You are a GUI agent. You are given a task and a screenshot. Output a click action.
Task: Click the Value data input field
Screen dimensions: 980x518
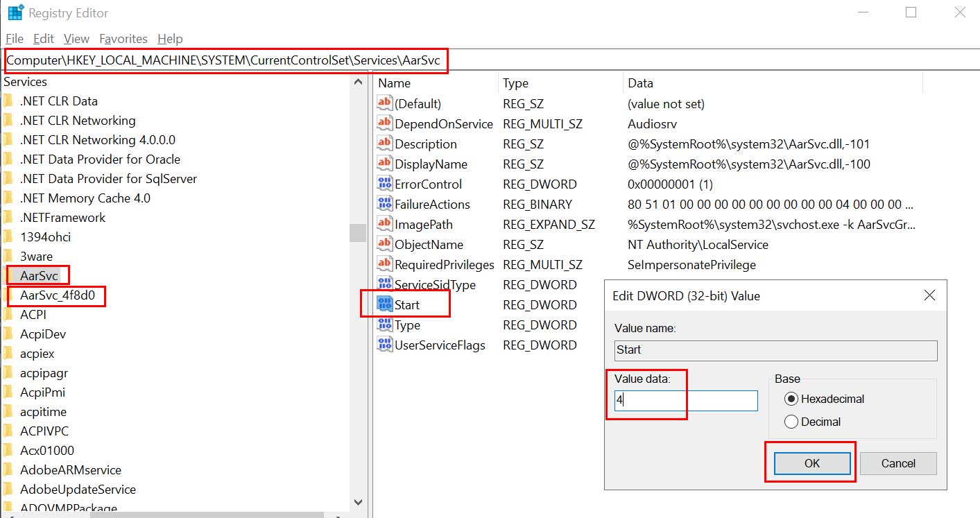(x=685, y=401)
